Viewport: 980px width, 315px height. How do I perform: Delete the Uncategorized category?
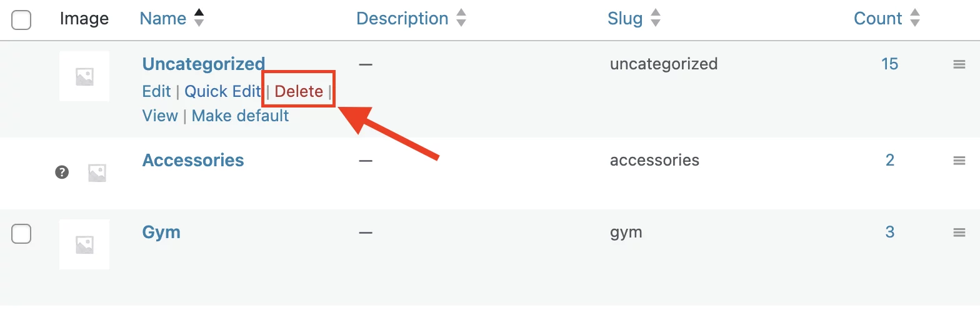299,91
